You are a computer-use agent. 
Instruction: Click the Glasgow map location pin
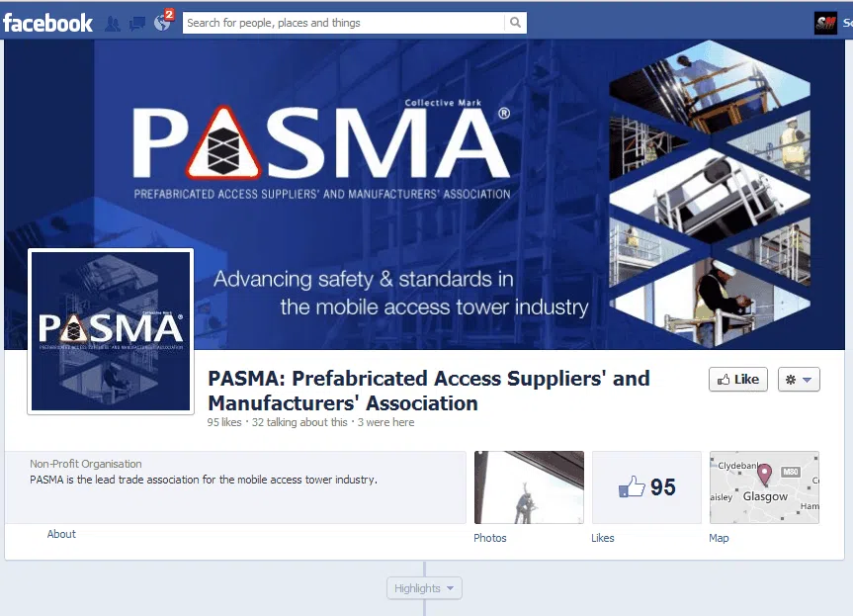pyautogui.click(x=764, y=475)
